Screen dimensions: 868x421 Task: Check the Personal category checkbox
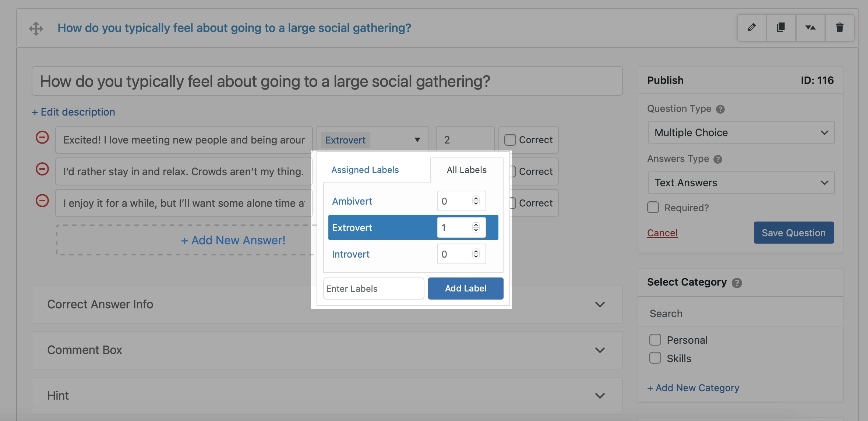click(x=655, y=340)
